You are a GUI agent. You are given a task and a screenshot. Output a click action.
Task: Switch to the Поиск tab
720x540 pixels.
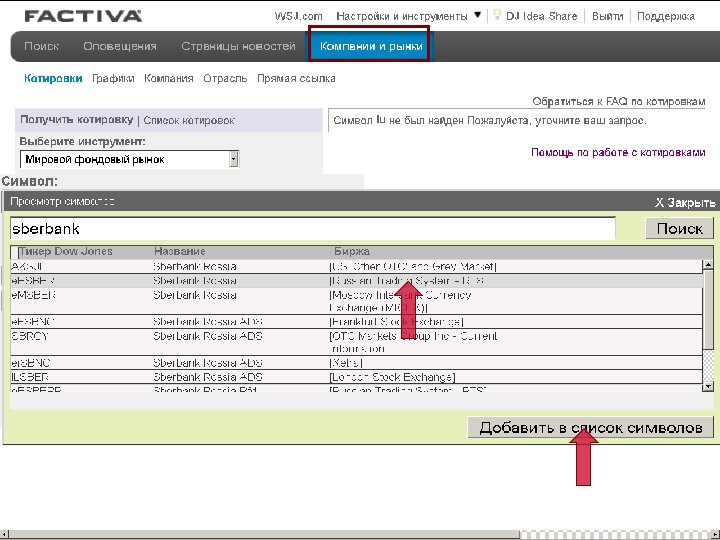click(x=41, y=46)
